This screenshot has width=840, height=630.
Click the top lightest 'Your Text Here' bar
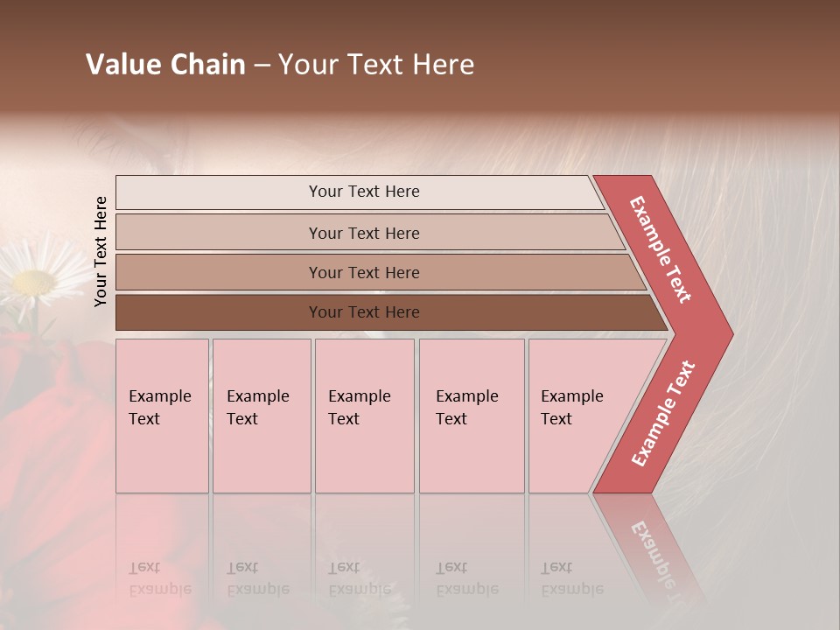pos(360,192)
